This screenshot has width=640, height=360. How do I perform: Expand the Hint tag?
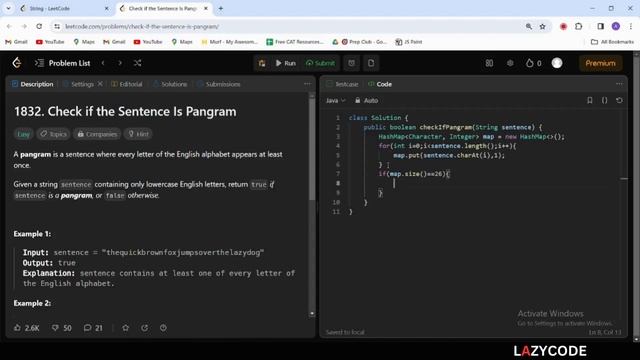click(138, 134)
